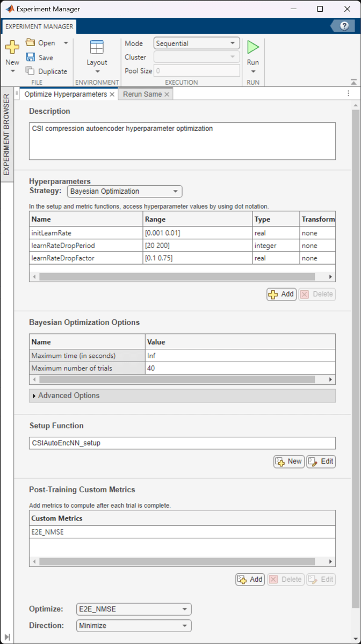This screenshot has width=361, height=644.
Task: Click Edit for the setup function
Action: (x=321, y=462)
